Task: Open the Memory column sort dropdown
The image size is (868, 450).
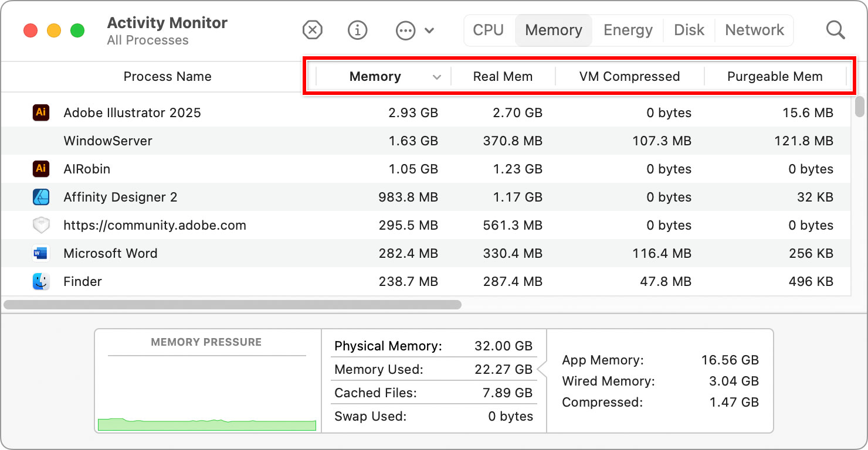Action: pos(436,76)
